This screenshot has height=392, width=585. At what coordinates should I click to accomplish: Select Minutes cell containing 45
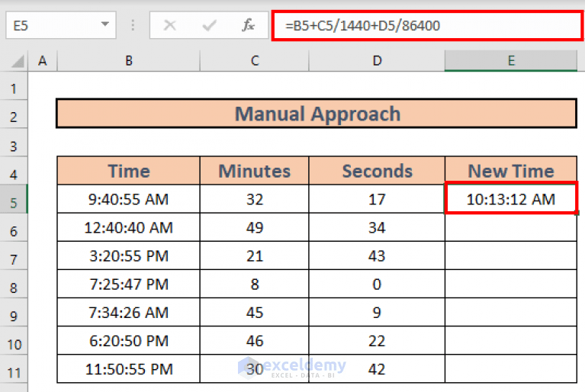(x=255, y=312)
